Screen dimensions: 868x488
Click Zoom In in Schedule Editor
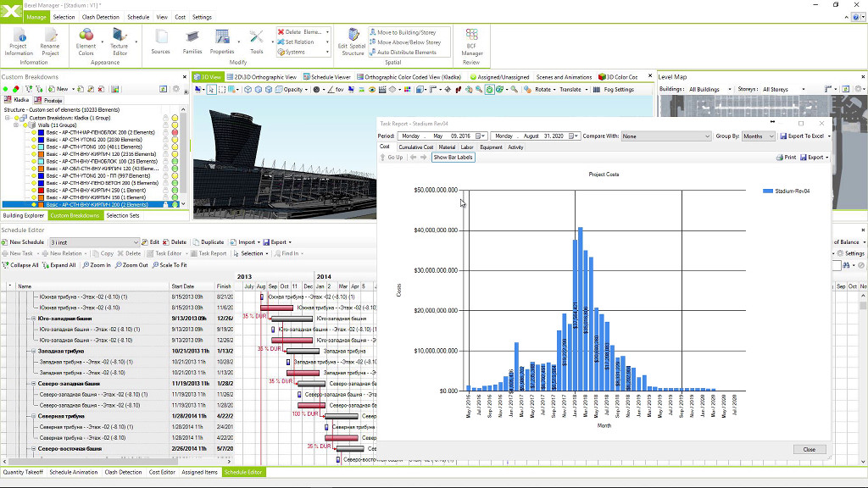tap(96, 265)
